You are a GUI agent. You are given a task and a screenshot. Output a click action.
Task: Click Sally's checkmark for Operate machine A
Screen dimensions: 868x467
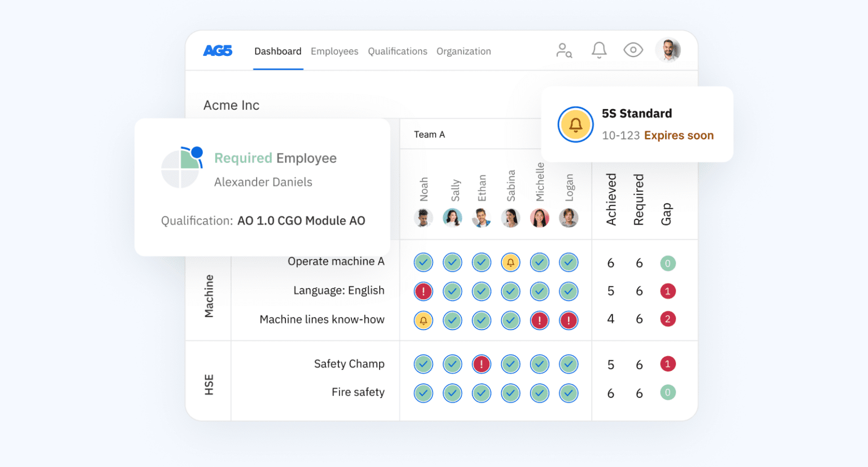(x=452, y=262)
